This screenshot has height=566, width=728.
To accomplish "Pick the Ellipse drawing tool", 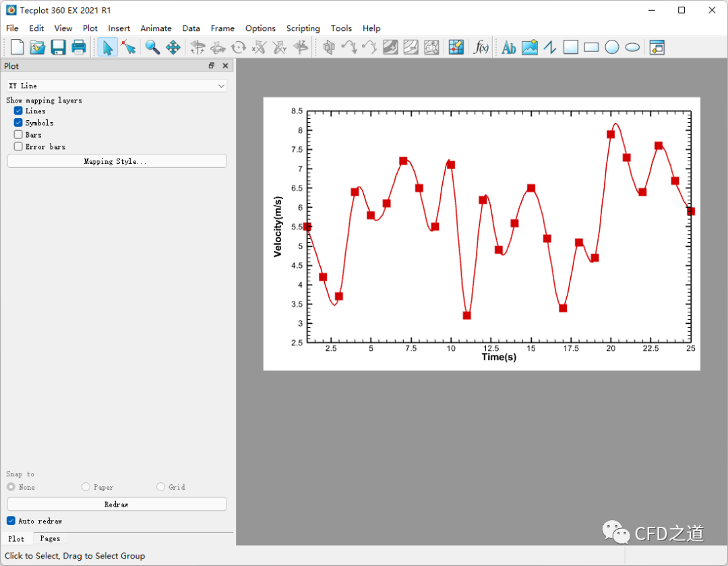I will pos(632,47).
